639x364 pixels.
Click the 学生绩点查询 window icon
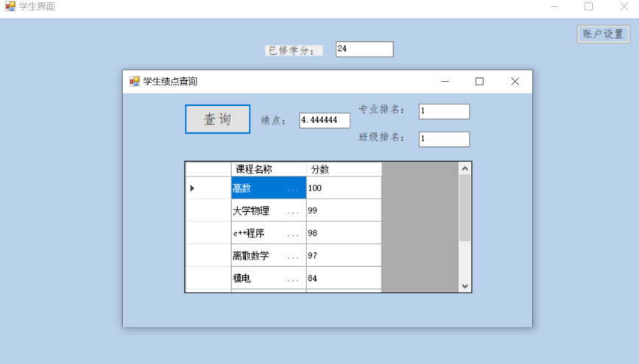[135, 82]
